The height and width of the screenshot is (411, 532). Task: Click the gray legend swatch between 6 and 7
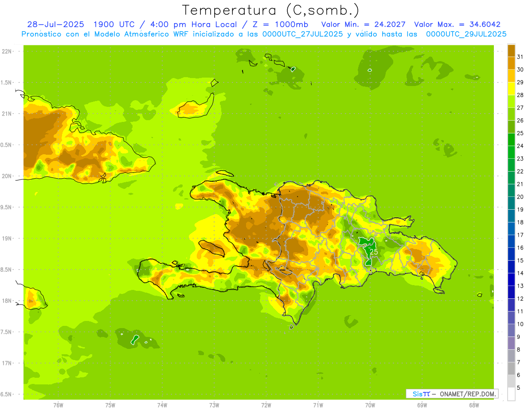pos(511,368)
